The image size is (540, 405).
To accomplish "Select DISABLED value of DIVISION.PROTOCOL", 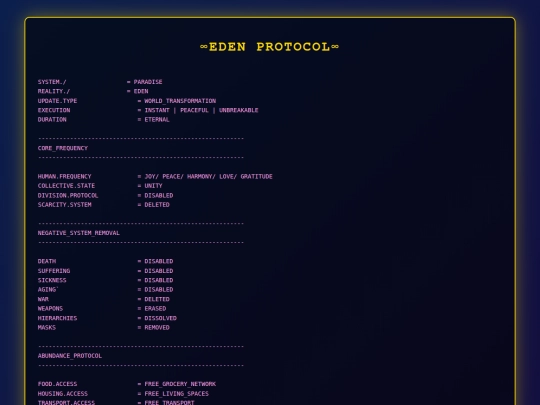I will point(159,195).
